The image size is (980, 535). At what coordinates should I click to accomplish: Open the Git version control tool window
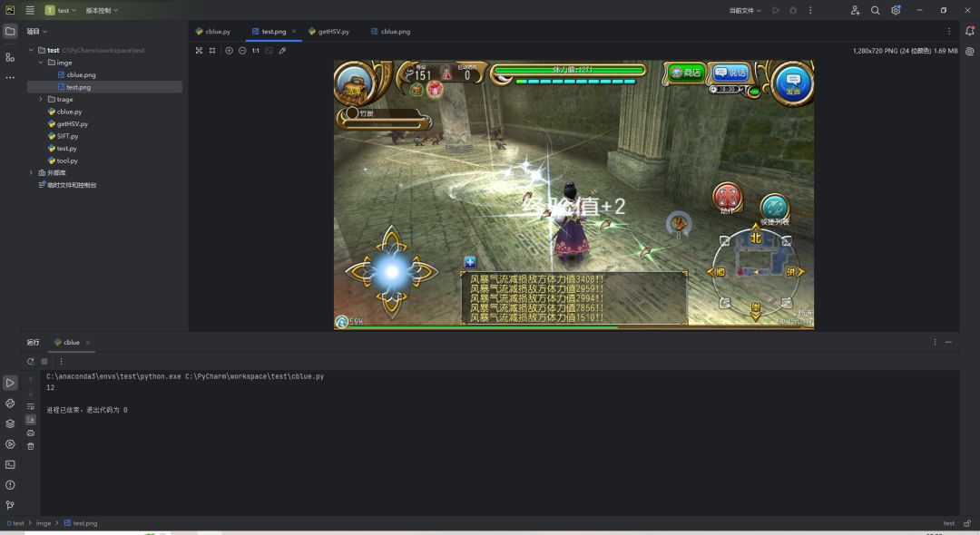[x=10, y=505]
